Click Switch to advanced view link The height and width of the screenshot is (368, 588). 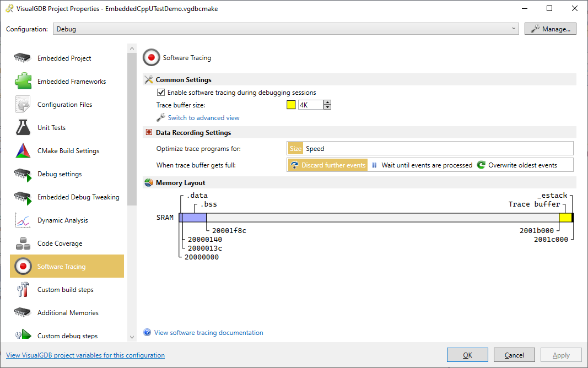pos(203,118)
